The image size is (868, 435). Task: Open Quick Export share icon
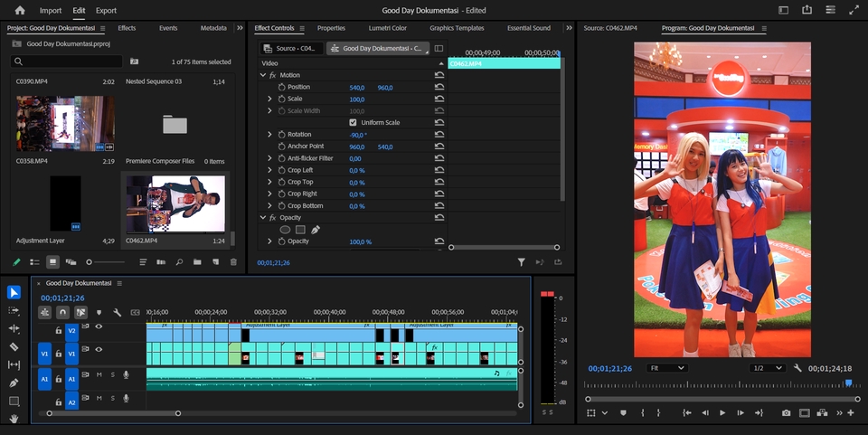point(807,10)
